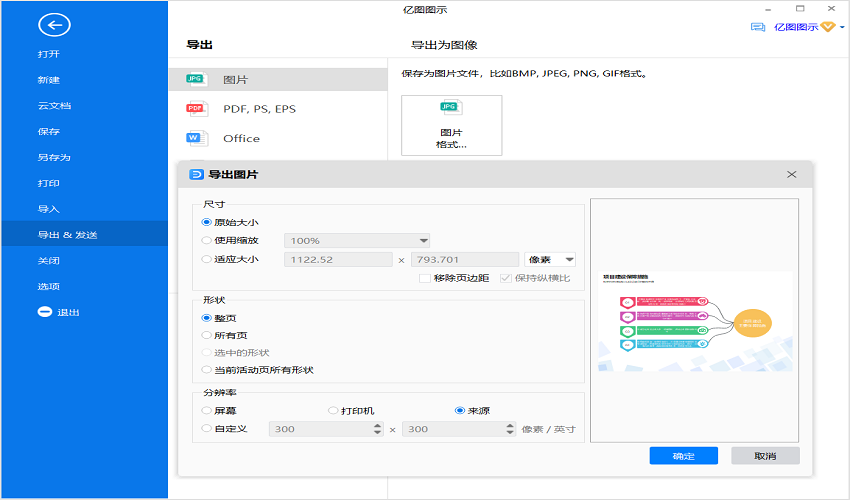Click the 取消 button
This screenshot has width=850, height=500.
tap(765, 455)
